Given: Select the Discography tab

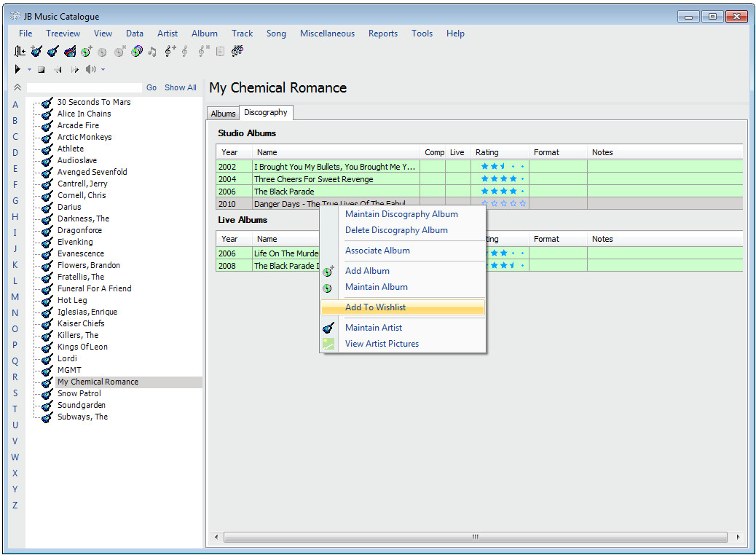Looking at the screenshot, I should point(266,112).
